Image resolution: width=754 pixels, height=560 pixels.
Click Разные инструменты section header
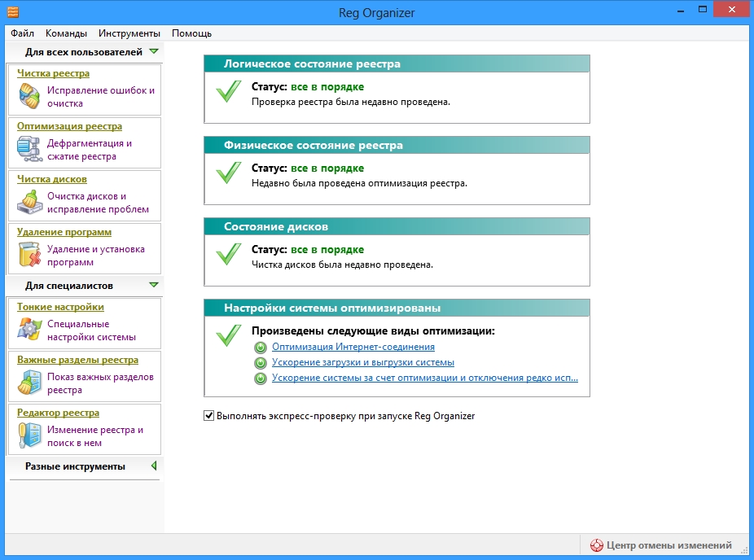(x=75, y=466)
